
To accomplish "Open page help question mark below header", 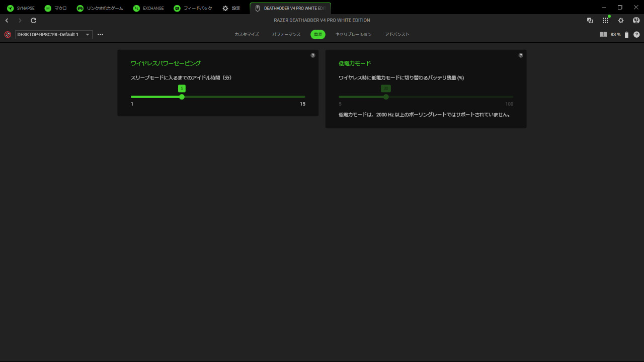I will [x=636, y=35].
